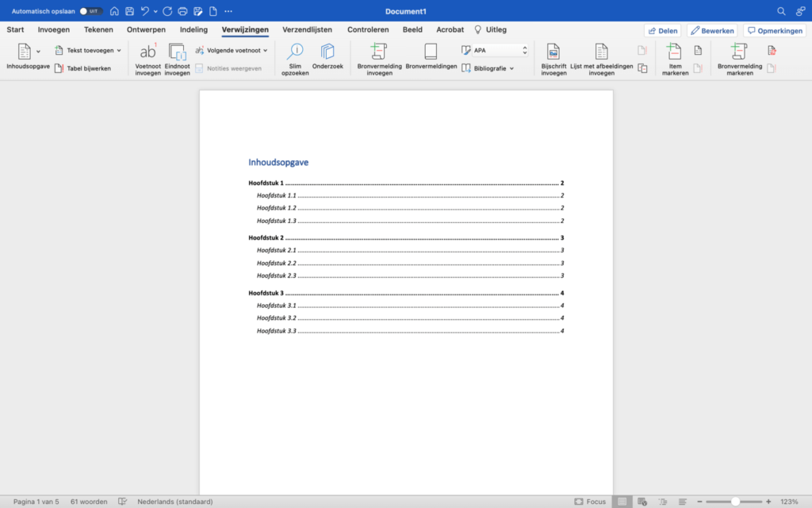Insert a caption using Bijschrift invoegen
This screenshot has width=812, height=508.
click(553, 57)
